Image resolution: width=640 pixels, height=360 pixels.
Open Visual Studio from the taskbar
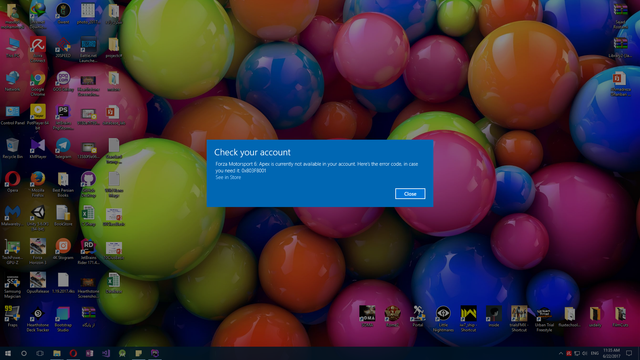pos(106,353)
